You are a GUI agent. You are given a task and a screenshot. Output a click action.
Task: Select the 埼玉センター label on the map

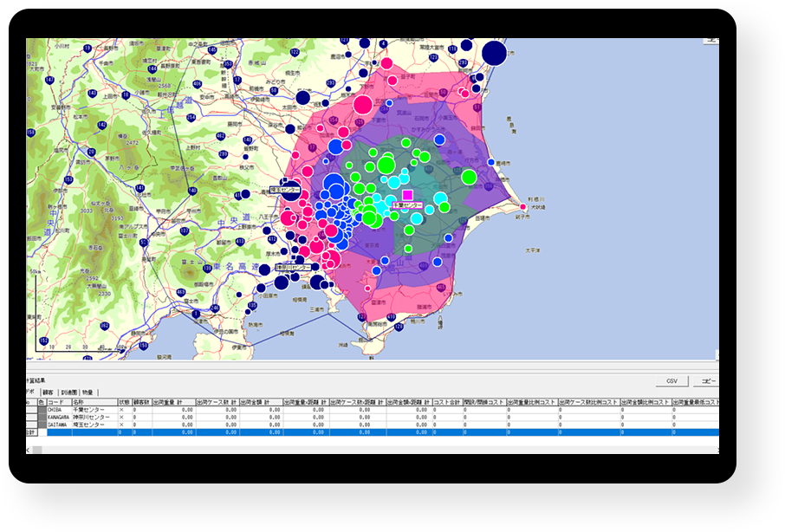coord(285,189)
